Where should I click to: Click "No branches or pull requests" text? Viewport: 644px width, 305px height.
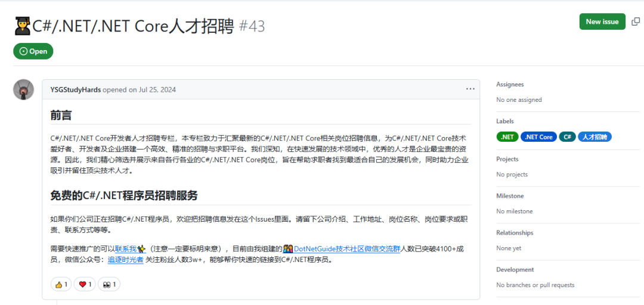pyautogui.click(x=535, y=285)
